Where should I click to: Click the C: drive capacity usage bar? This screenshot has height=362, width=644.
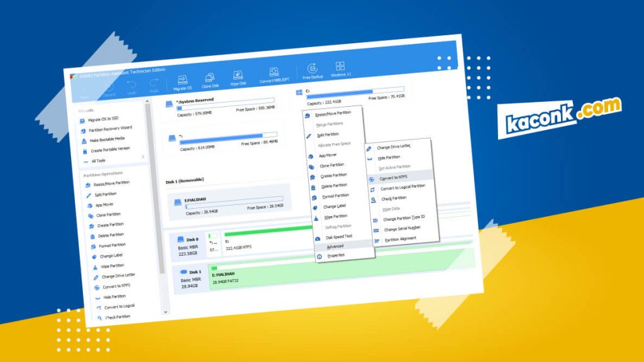pyautogui.click(x=355, y=92)
